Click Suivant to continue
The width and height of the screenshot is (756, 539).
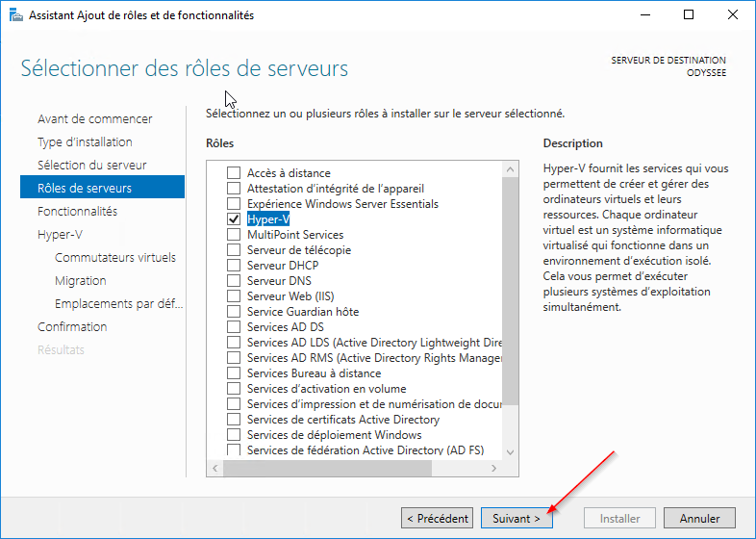[517, 518]
